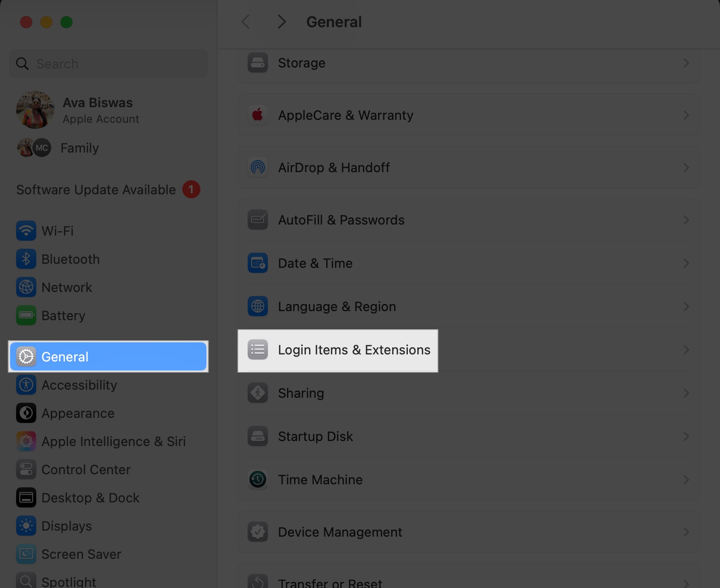
Task: Click the Screen Saver icon in the sidebar
Action: tap(26, 554)
